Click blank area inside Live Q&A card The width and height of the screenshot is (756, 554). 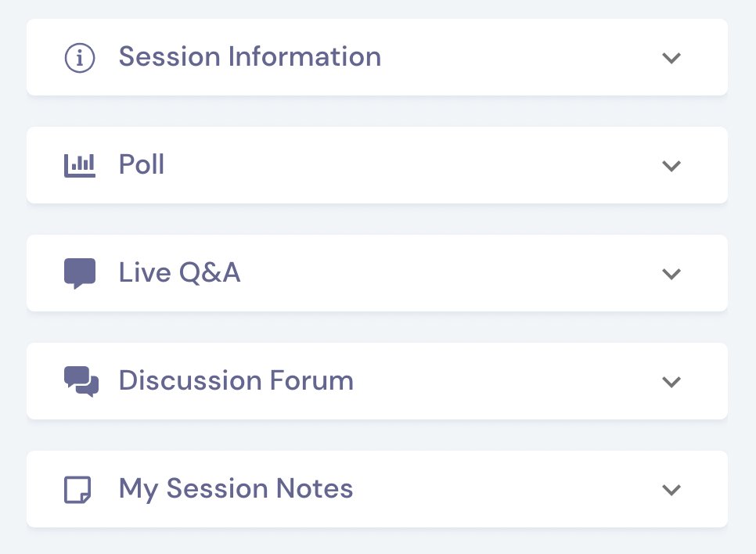tap(448, 273)
